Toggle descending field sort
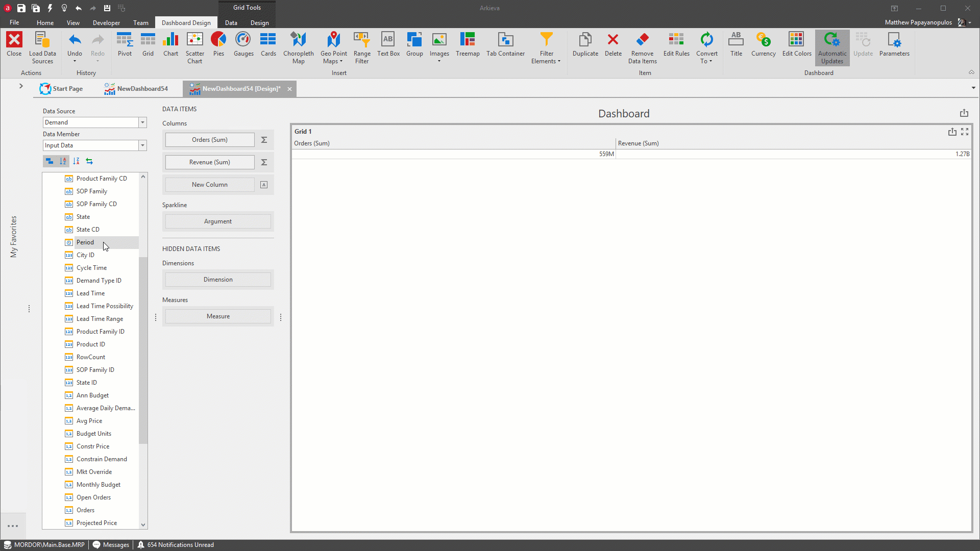Screen dimensions: 980x551 coord(76,161)
